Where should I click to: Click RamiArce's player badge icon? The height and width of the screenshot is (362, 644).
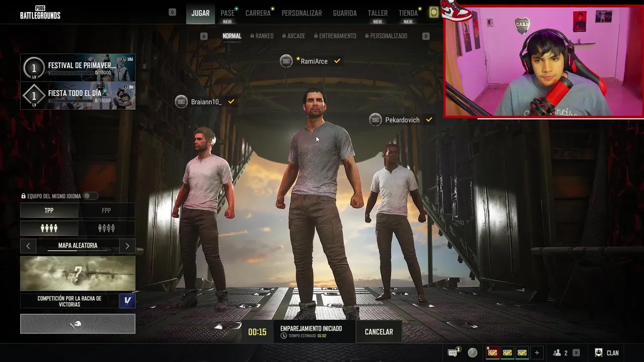286,61
